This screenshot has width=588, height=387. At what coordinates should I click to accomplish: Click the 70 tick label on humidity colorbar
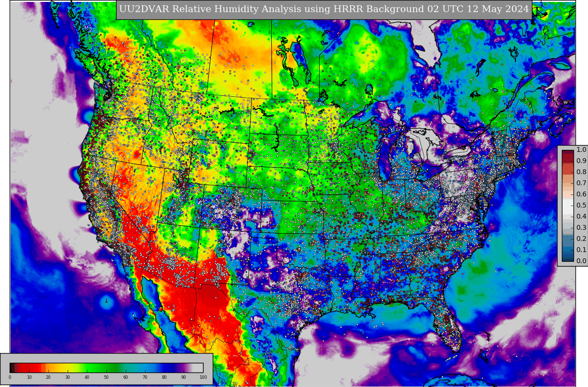pyautogui.click(x=145, y=377)
